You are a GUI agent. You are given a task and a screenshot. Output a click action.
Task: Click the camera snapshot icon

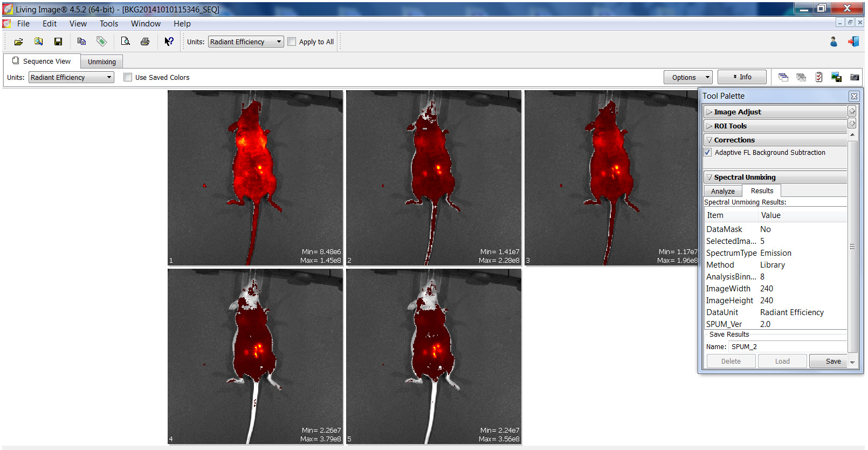(x=855, y=77)
